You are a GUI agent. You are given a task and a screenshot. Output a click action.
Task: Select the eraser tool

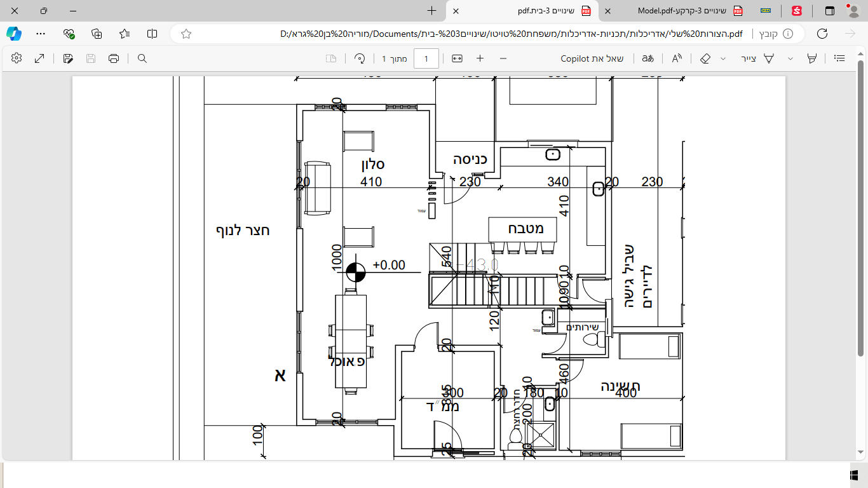pyautogui.click(x=705, y=58)
